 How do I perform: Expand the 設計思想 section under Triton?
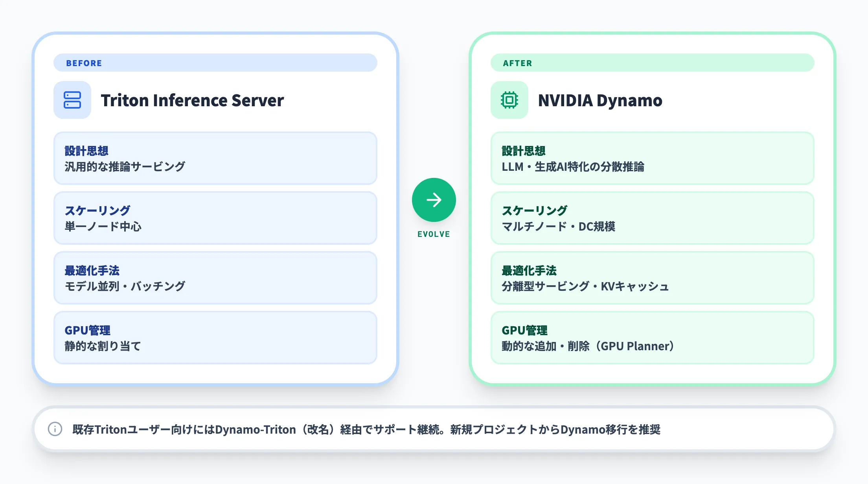tap(215, 158)
